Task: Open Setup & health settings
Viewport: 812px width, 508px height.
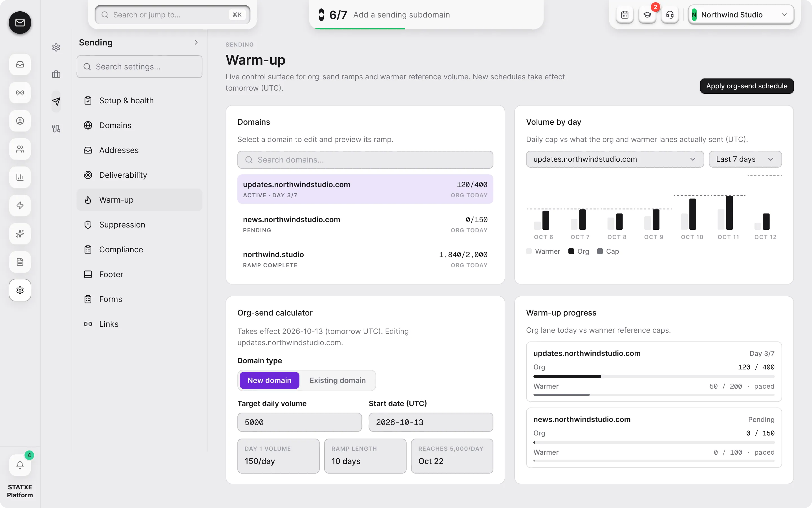Action: click(139, 100)
